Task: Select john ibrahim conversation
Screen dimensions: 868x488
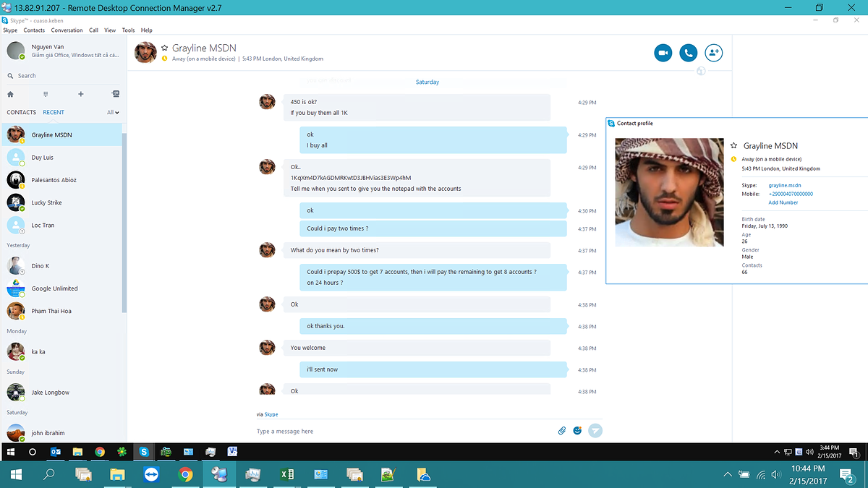Action: tap(61, 433)
